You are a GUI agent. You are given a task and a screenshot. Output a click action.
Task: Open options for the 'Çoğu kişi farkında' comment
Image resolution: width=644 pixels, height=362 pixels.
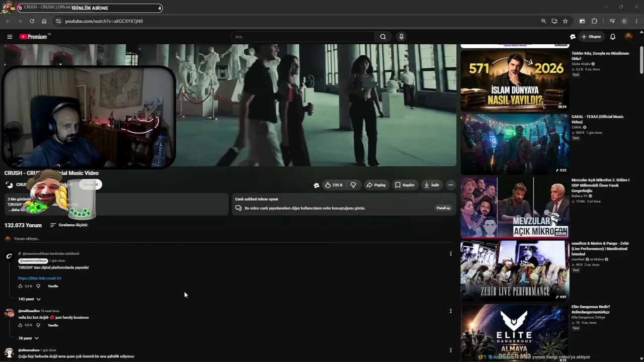click(x=451, y=350)
